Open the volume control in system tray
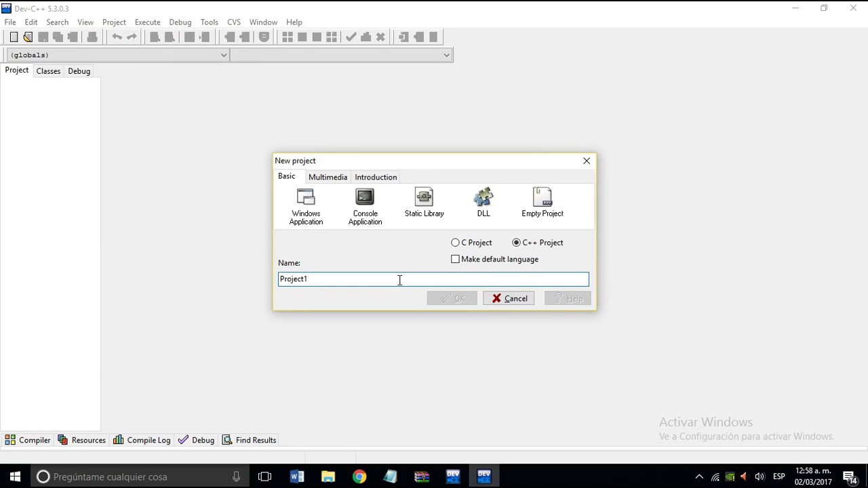The width and height of the screenshot is (868, 488). [x=759, y=476]
